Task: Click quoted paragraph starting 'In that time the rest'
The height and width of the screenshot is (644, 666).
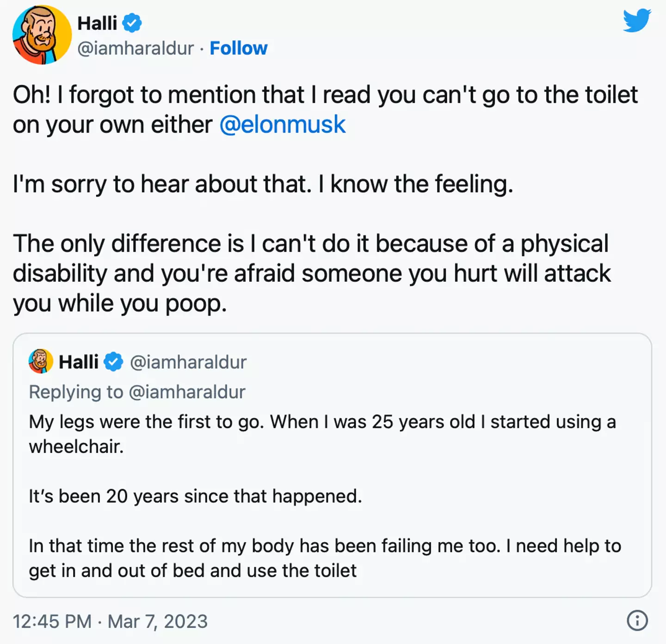Action: coord(325,558)
